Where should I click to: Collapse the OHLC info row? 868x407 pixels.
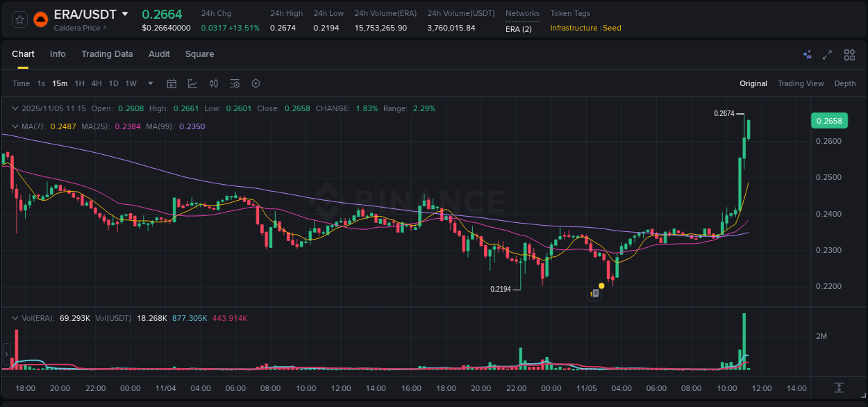tap(15, 108)
